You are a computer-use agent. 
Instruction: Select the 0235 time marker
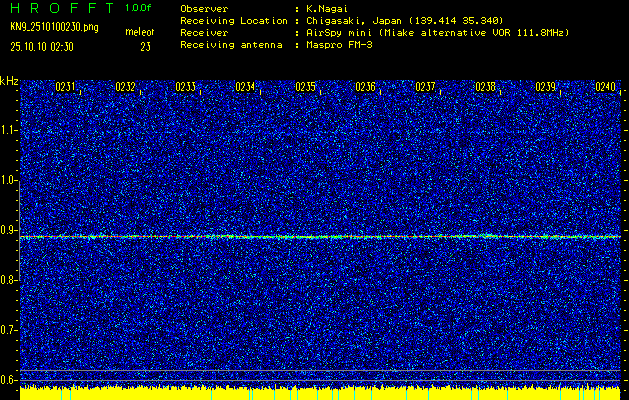(305, 87)
